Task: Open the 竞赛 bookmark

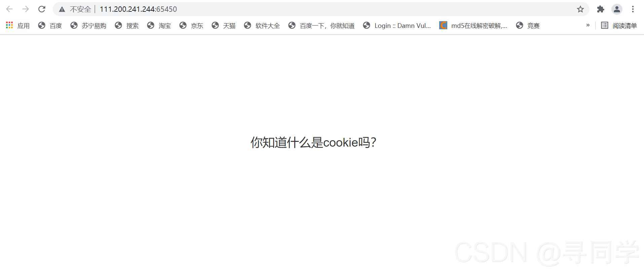Action: coord(528,26)
